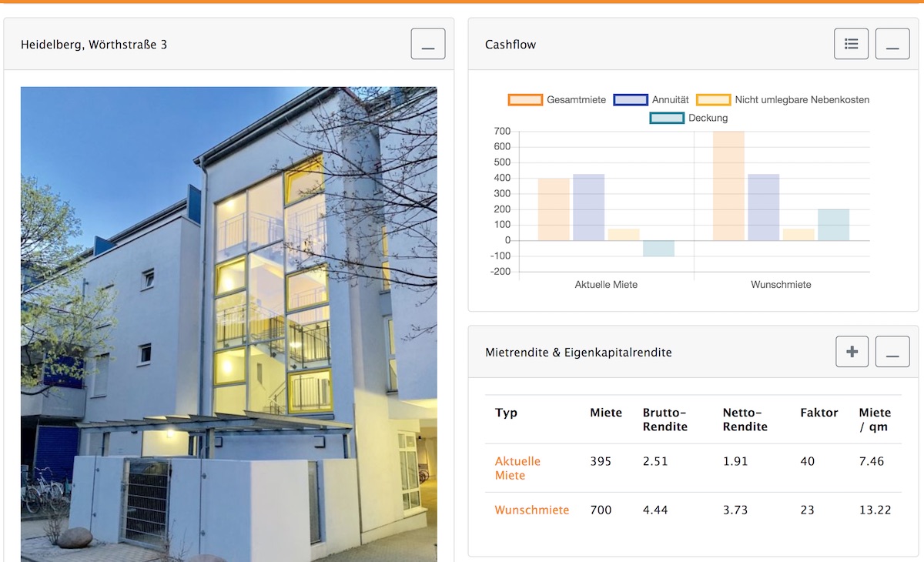Screen dimensions: 924x562
Task: Click the Wunschmiete chart axis label
Action: [781, 285]
